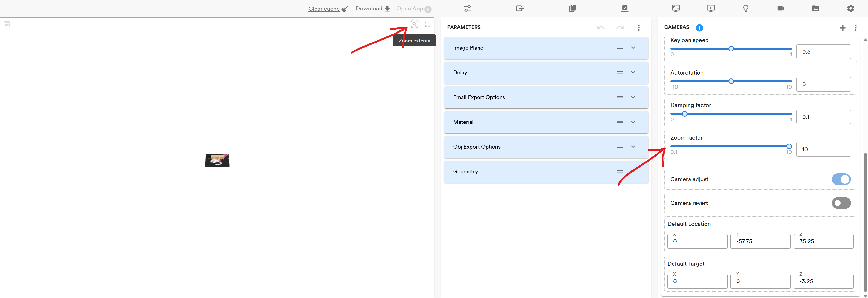Switch to the parameters sliders tab
868x298 pixels.
467,9
